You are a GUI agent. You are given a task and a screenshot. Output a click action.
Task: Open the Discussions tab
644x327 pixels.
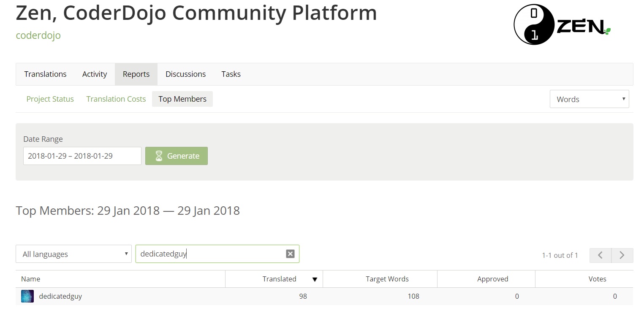185,74
